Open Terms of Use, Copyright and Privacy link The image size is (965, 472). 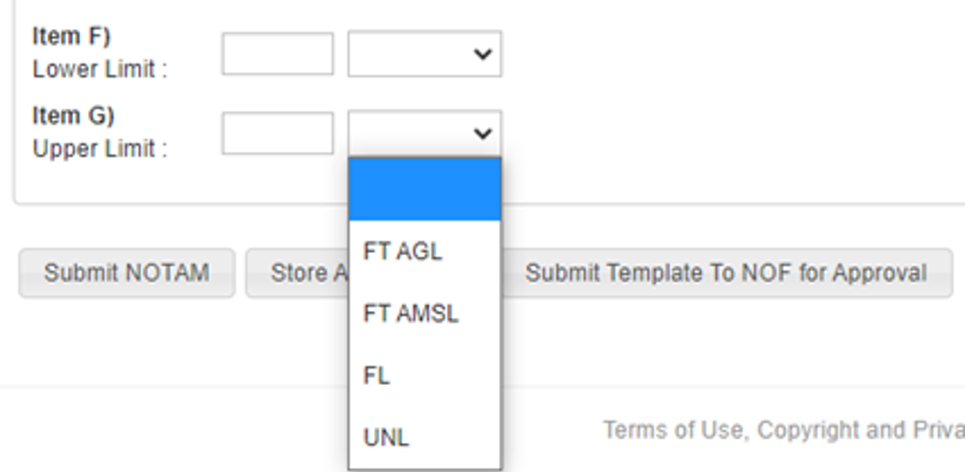pyautogui.click(x=783, y=430)
